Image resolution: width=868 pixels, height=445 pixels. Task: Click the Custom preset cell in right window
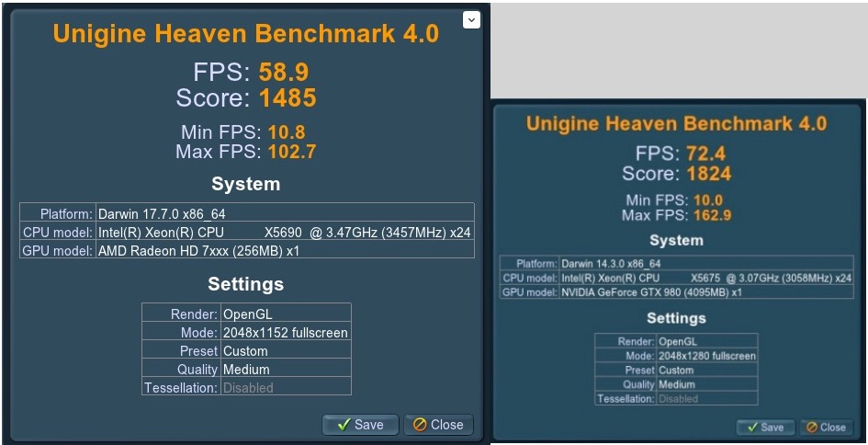(707, 370)
